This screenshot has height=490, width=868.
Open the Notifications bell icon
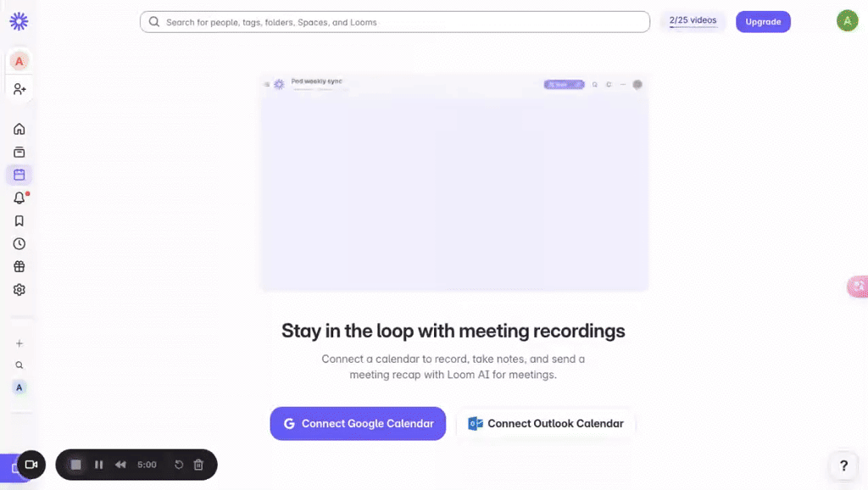pos(19,198)
